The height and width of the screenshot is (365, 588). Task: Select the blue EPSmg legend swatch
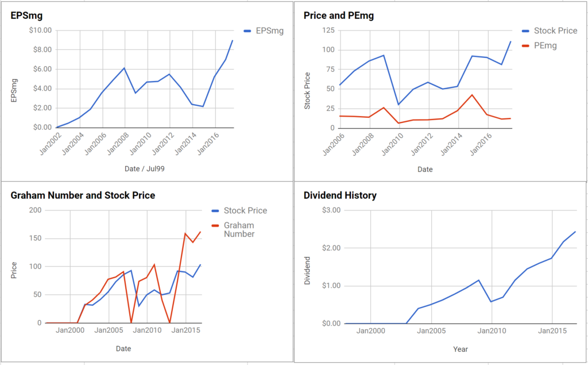tap(247, 31)
